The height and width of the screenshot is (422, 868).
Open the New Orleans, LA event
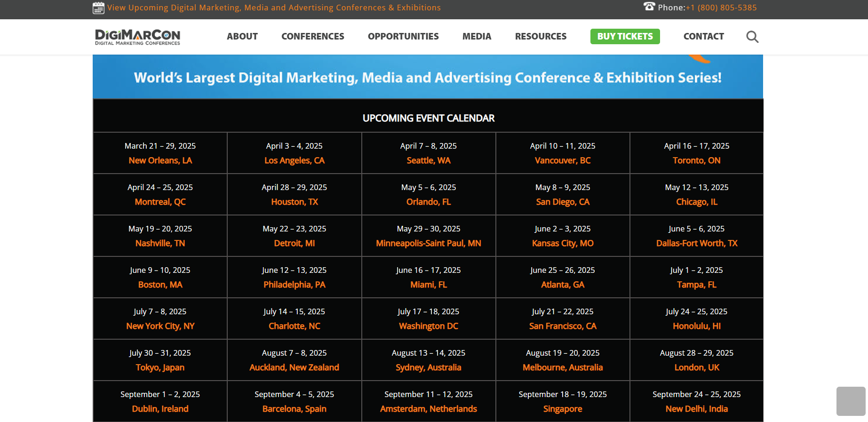tap(160, 160)
